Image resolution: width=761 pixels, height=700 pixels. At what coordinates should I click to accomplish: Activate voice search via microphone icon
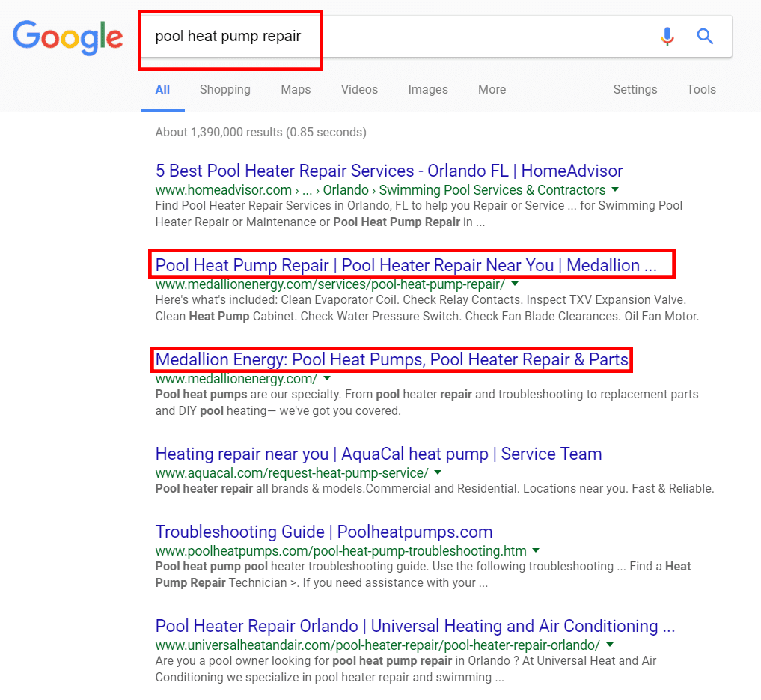(667, 36)
